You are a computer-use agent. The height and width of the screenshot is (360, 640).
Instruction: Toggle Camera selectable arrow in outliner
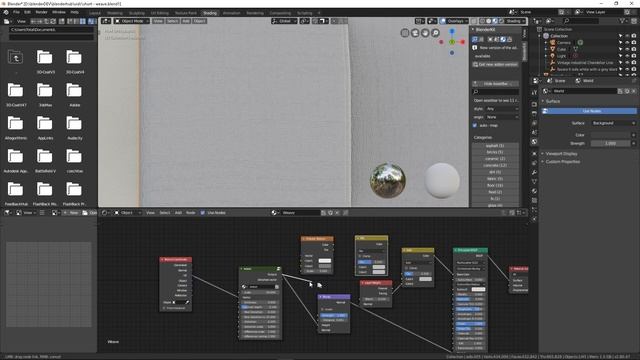[621, 42]
